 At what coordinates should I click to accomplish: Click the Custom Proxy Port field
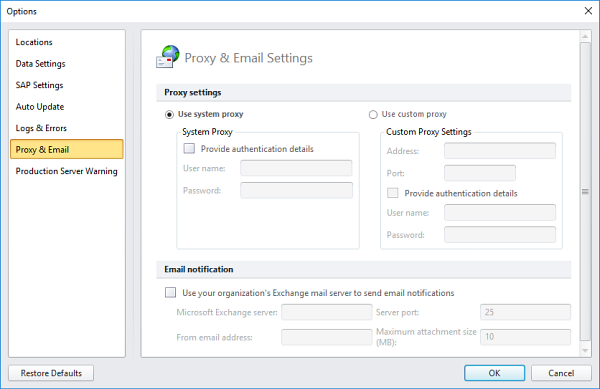click(480, 173)
